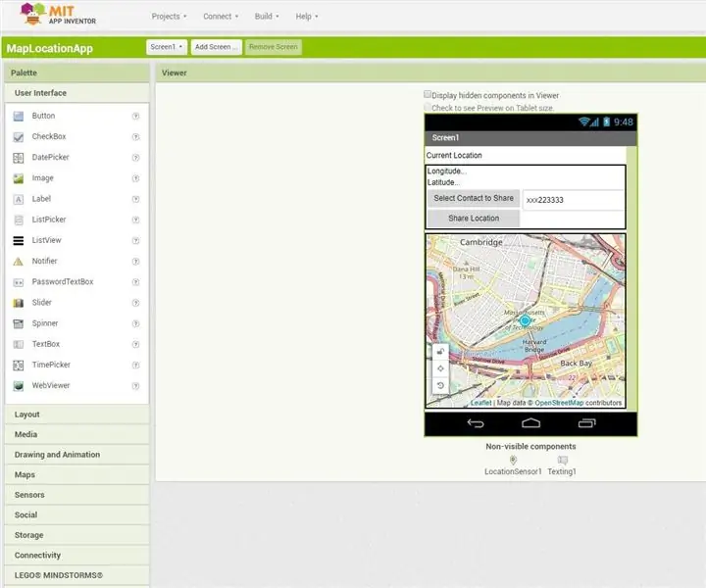Click the Share Location button in preview

tap(474, 219)
